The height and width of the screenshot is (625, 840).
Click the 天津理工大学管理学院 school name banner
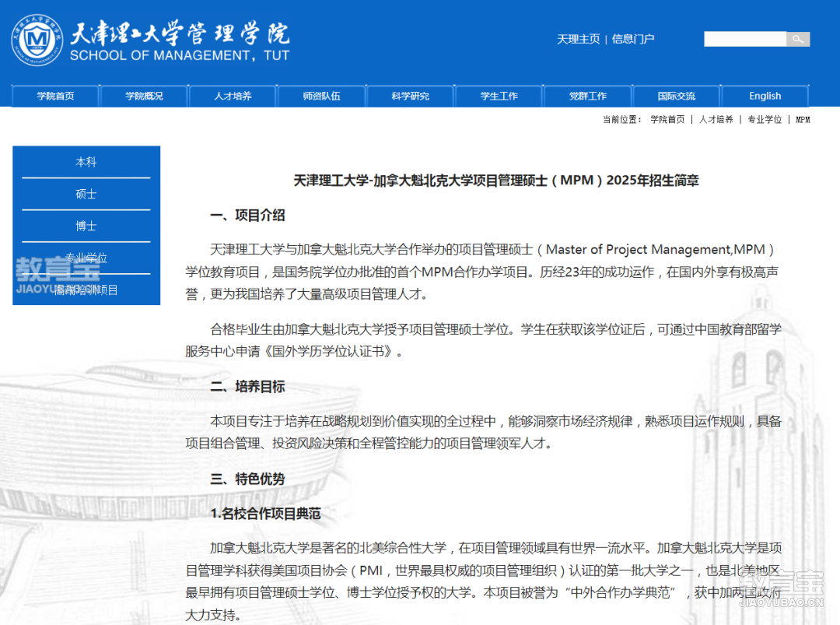pyautogui.click(x=180, y=40)
